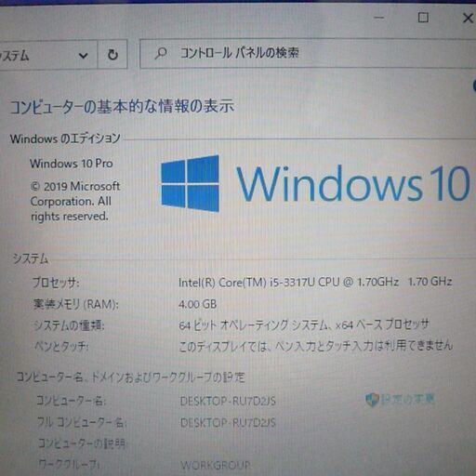Image resolution: width=476 pixels, height=476 pixels.
Task: Select the full computer name value
Action: (x=228, y=422)
